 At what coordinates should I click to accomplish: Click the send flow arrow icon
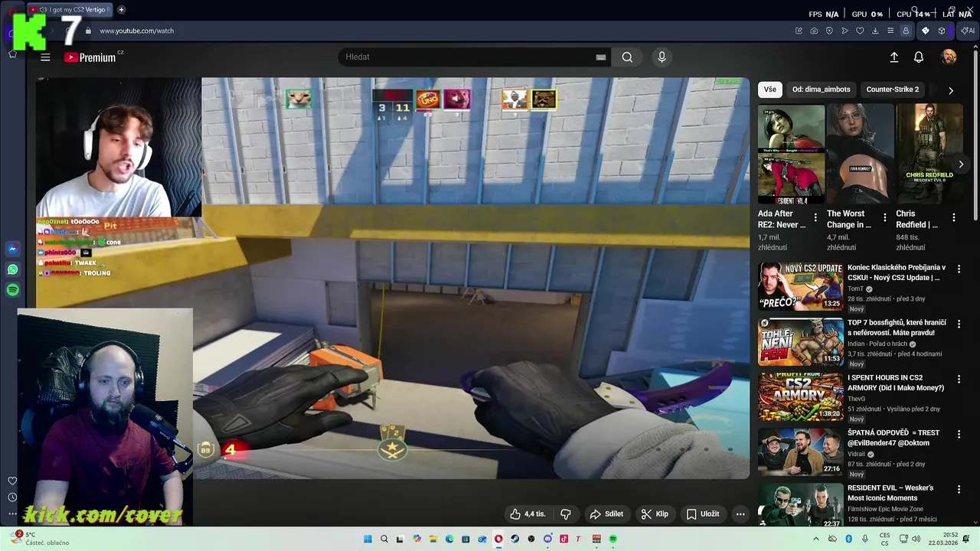844,31
